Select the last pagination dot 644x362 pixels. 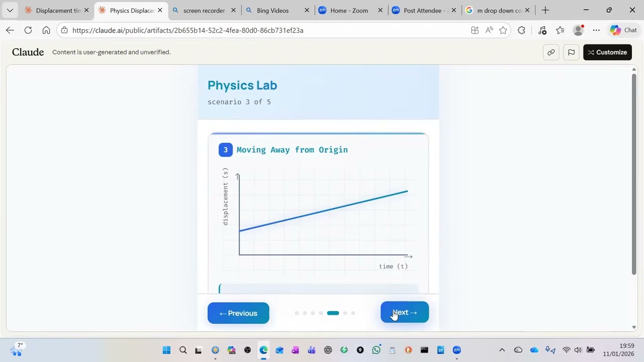353,313
